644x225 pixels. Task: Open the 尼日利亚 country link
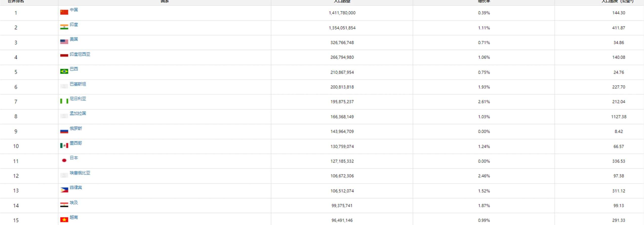[x=78, y=99]
